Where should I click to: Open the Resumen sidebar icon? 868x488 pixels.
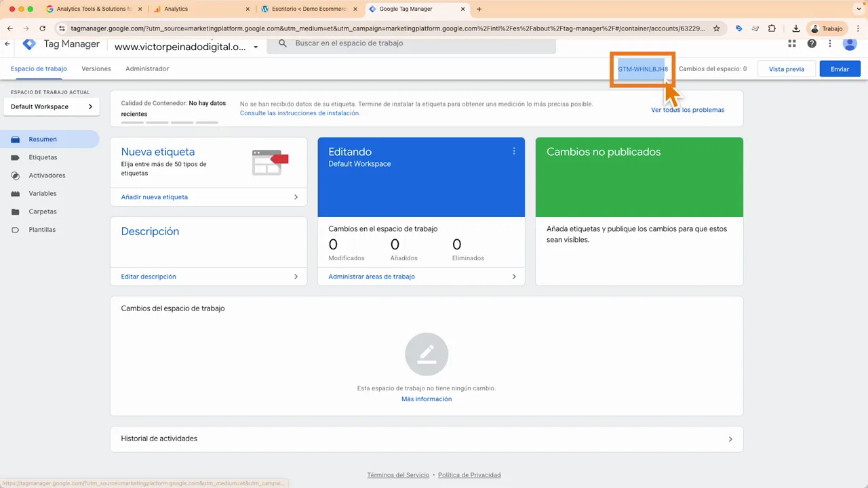click(x=16, y=139)
